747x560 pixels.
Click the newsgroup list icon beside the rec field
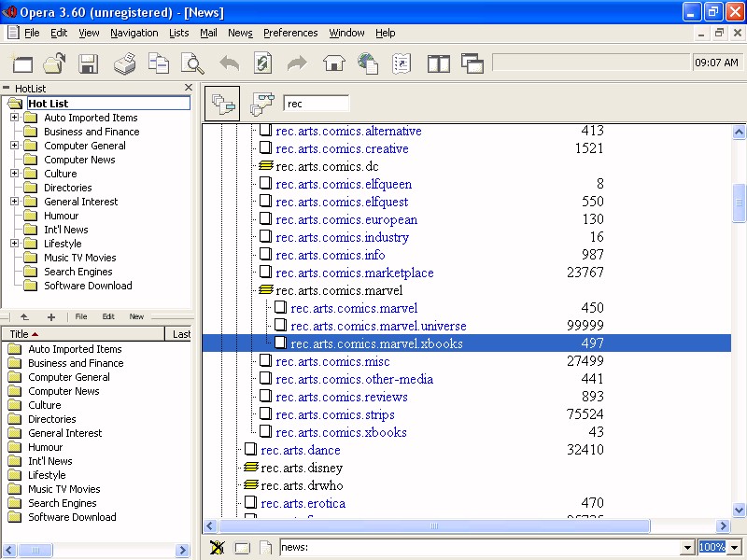click(x=222, y=104)
